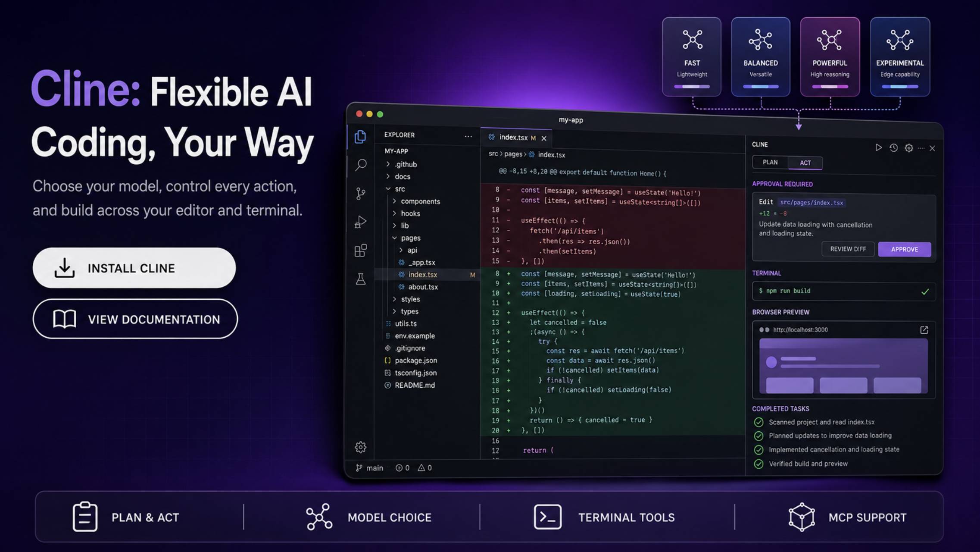Collapse the src folder
Viewport: 980px width, 552px height.
[x=396, y=189]
